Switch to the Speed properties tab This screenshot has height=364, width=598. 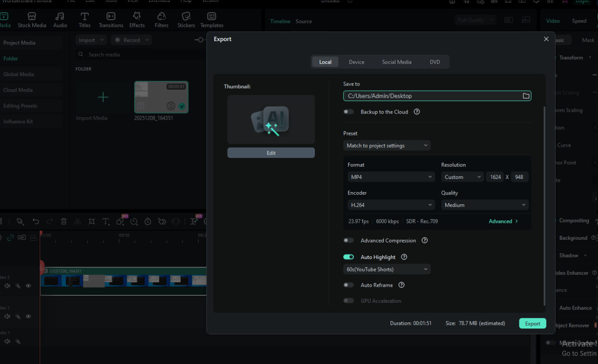tap(579, 21)
